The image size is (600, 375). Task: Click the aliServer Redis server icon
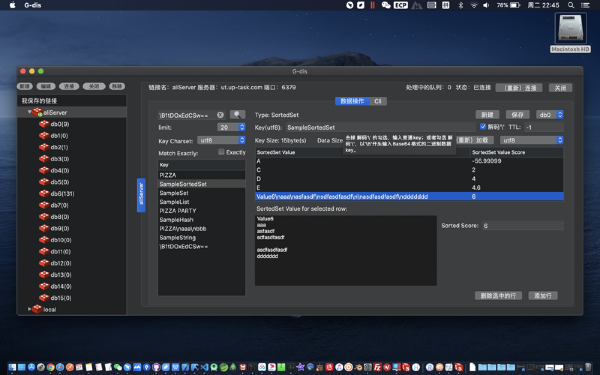37,112
